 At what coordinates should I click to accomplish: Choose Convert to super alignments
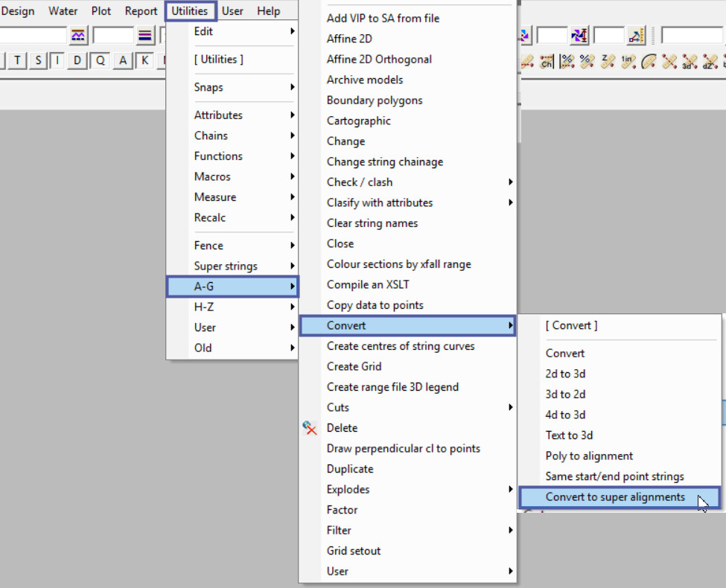tap(620, 497)
